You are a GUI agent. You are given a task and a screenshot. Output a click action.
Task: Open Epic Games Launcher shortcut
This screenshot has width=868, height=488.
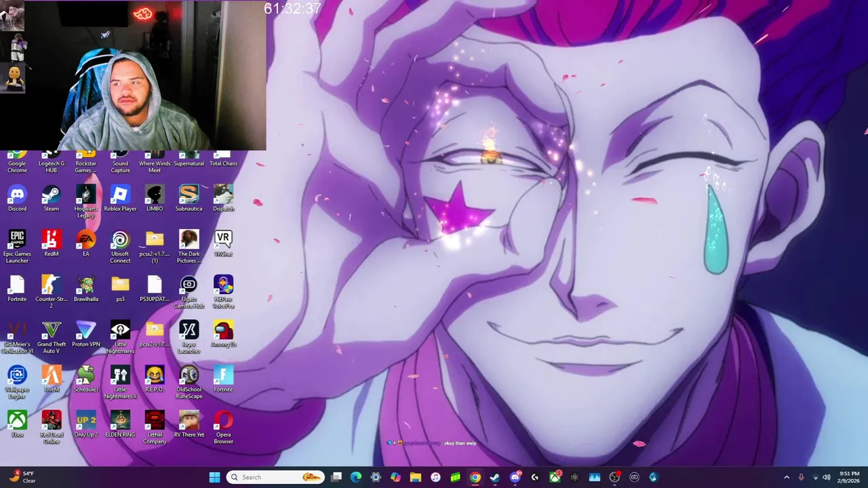(x=17, y=247)
